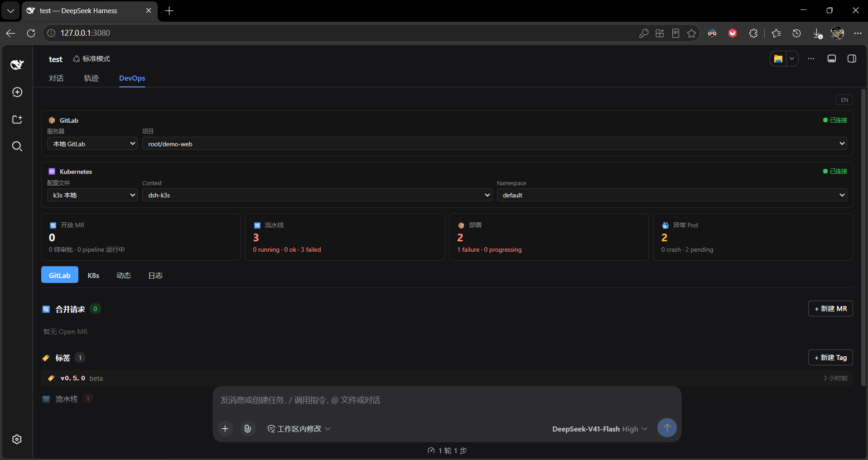
Task: Click the 部署 card icon
Action: coord(461,225)
